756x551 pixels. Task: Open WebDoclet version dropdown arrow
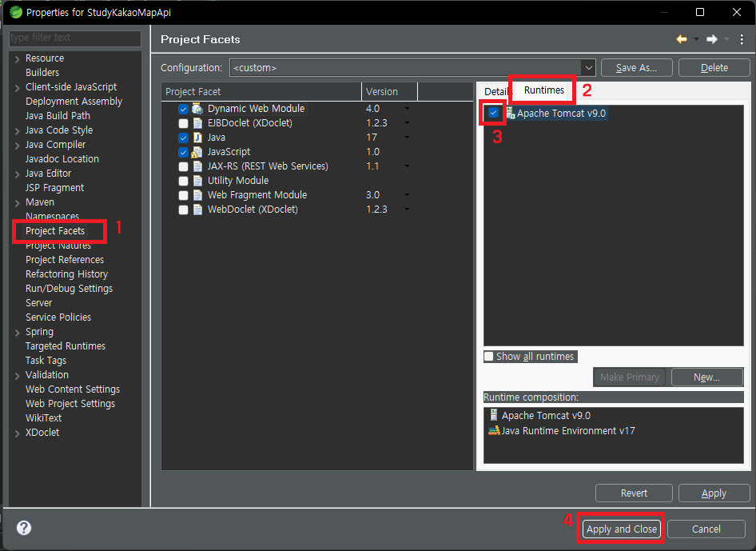click(408, 210)
